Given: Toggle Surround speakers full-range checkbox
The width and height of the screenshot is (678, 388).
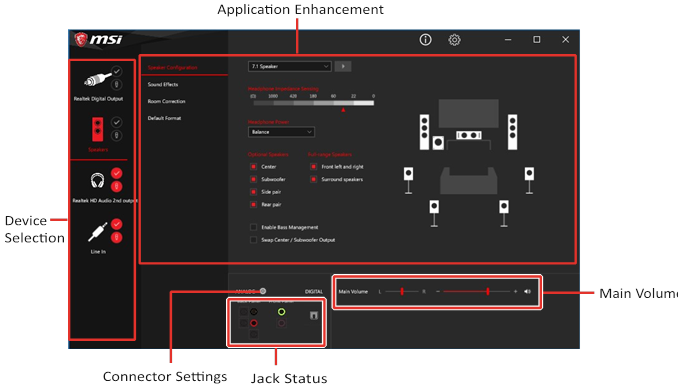Looking at the screenshot, I should pyautogui.click(x=313, y=179).
